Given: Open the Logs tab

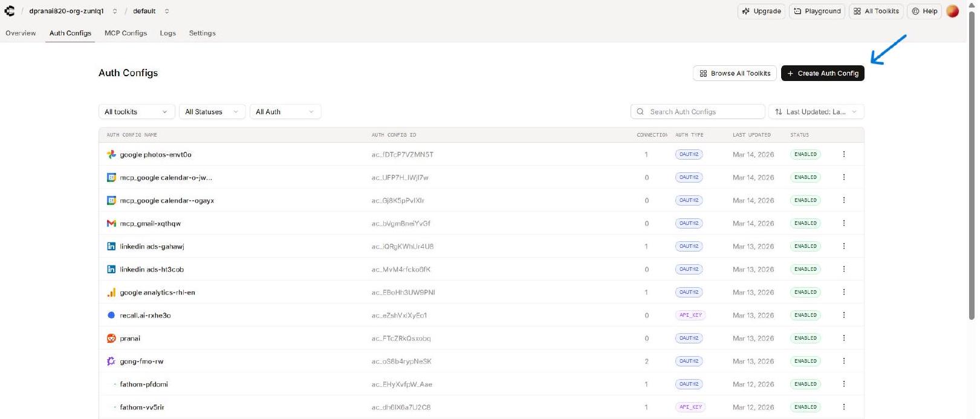Looking at the screenshot, I should click(168, 33).
